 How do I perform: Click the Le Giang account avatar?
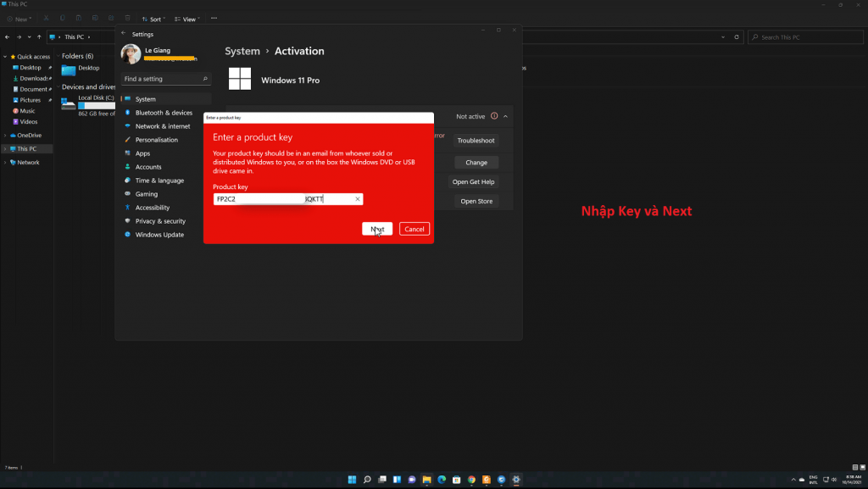tap(131, 54)
